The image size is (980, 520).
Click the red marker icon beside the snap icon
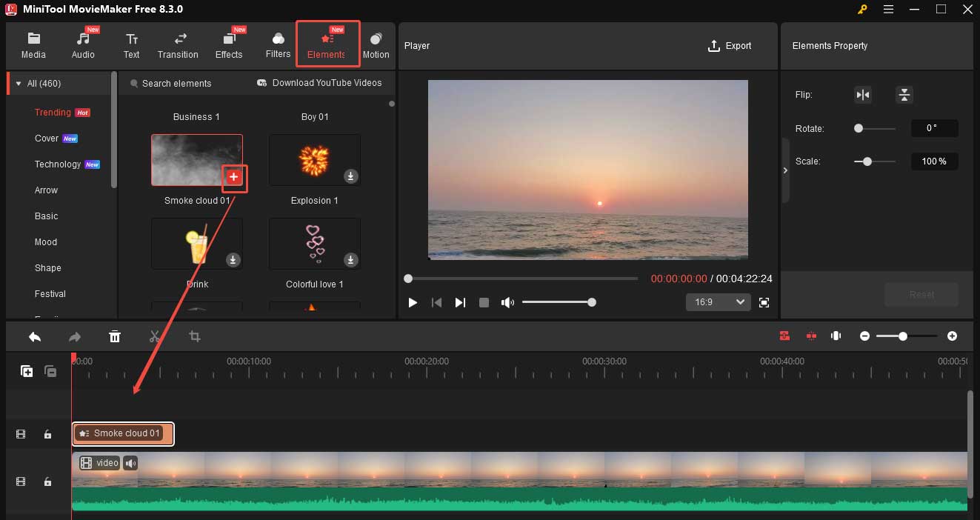point(811,336)
